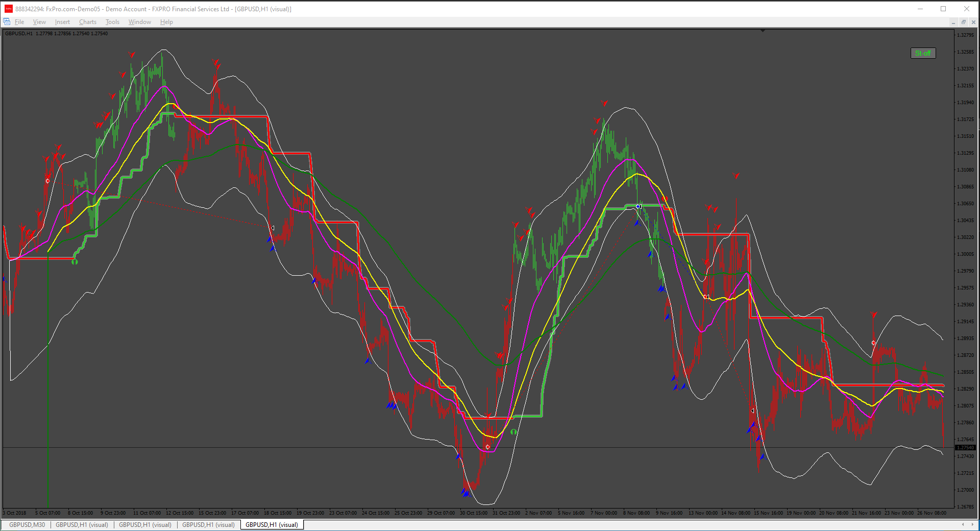Screen dimensions: 980x531
Task: Click the 19 Oct 23:00 time axis label
Action: tap(310, 513)
